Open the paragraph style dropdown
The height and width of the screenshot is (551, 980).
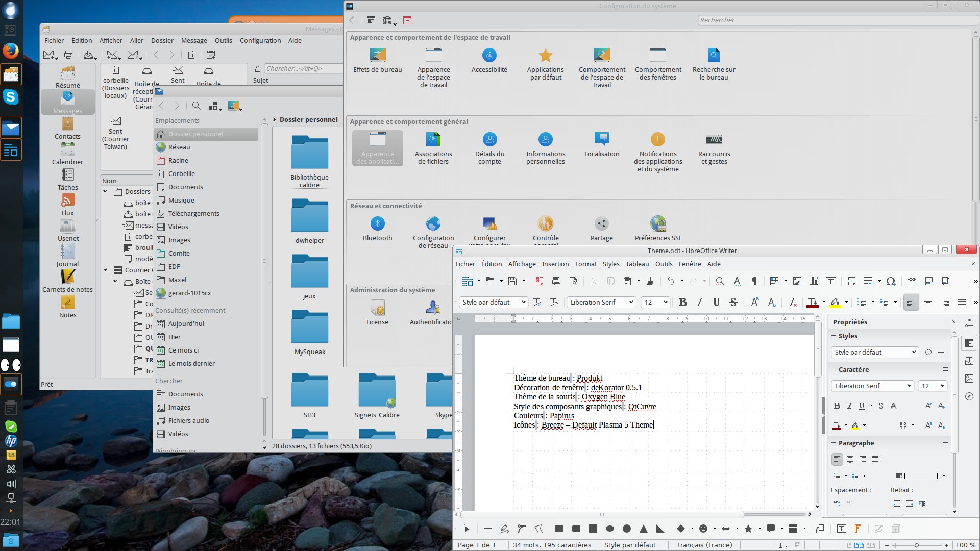[523, 303]
